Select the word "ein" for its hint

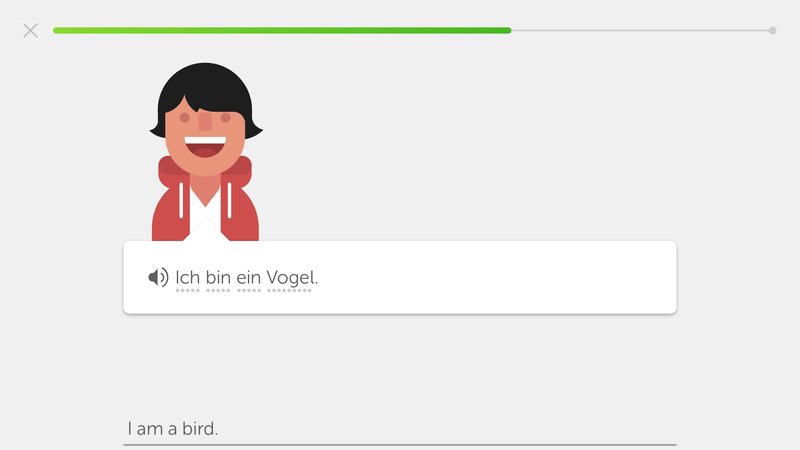pyautogui.click(x=248, y=278)
